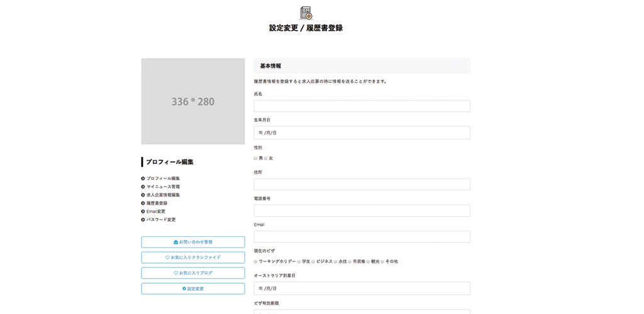Focus the Email input field

[362, 237]
